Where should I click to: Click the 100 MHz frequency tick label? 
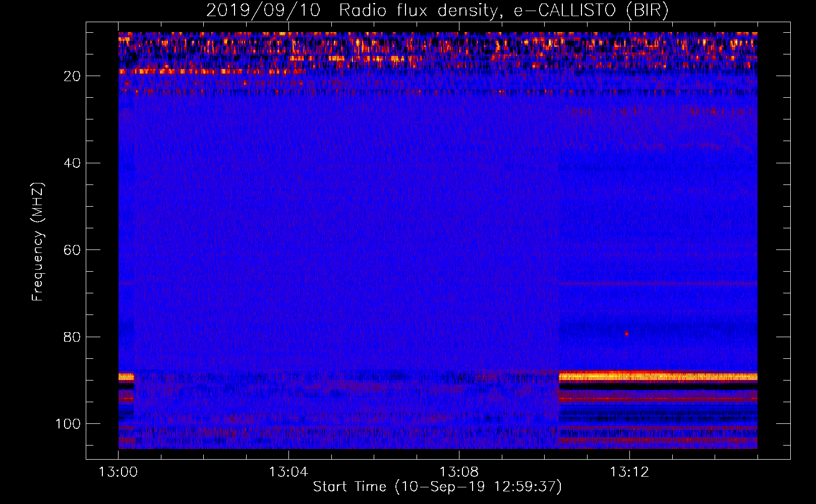click(x=69, y=424)
